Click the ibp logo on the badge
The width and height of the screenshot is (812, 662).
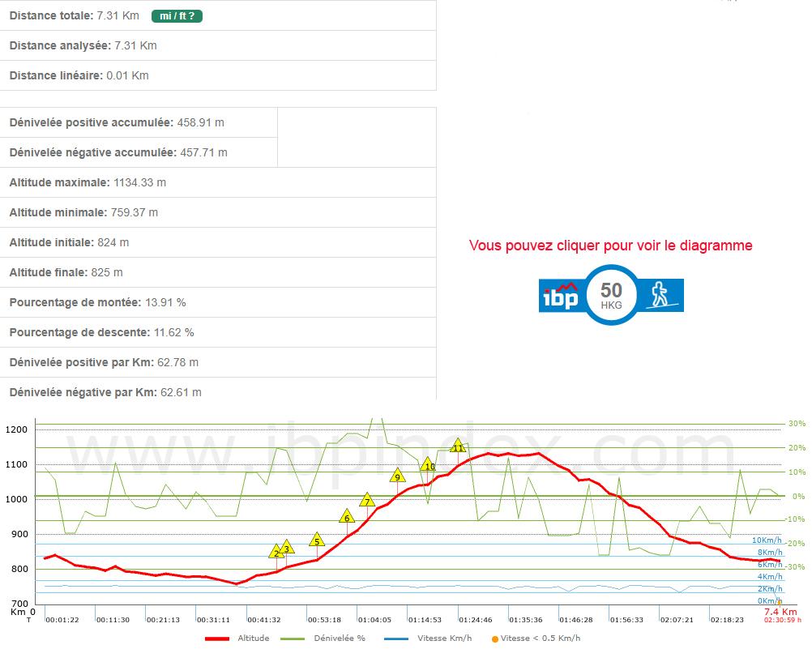pyautogui.click(x=560, y=296)
